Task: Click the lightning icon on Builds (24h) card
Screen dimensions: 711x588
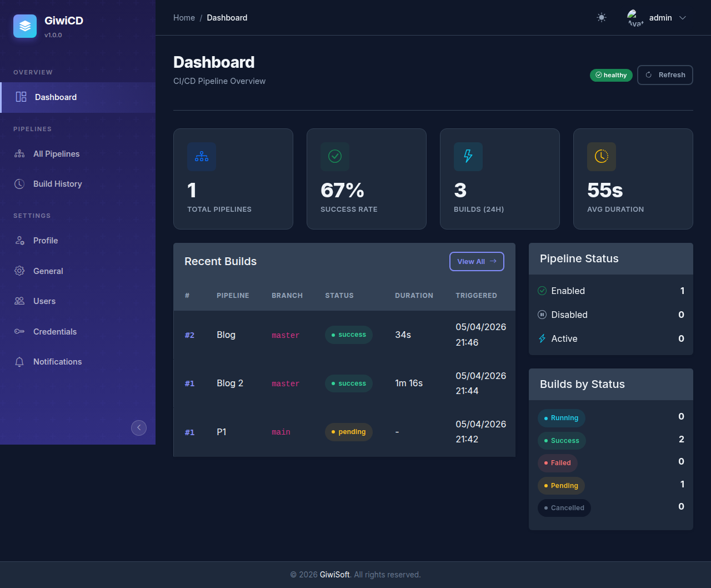Action: 468,157
